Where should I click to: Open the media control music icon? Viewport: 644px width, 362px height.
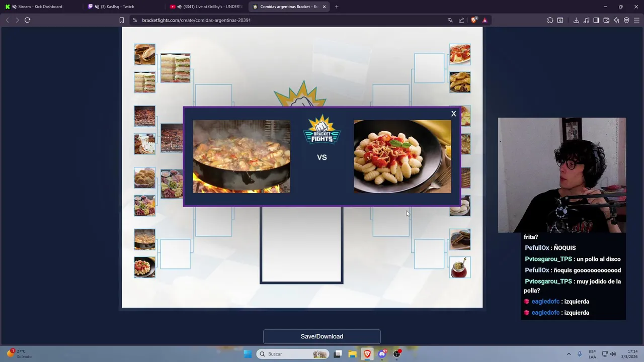pyautogui.click(x=586, y=20)
